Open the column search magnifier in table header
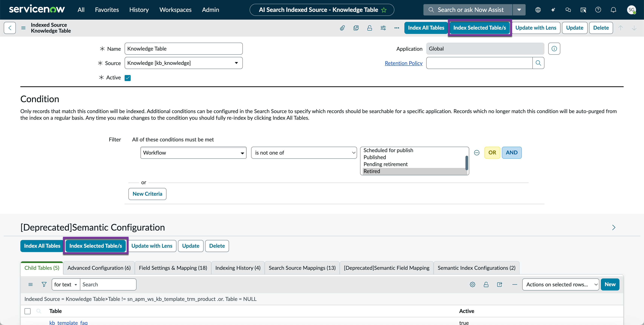The height and width of the screenshot is (325, 644). tap(39, 311)
